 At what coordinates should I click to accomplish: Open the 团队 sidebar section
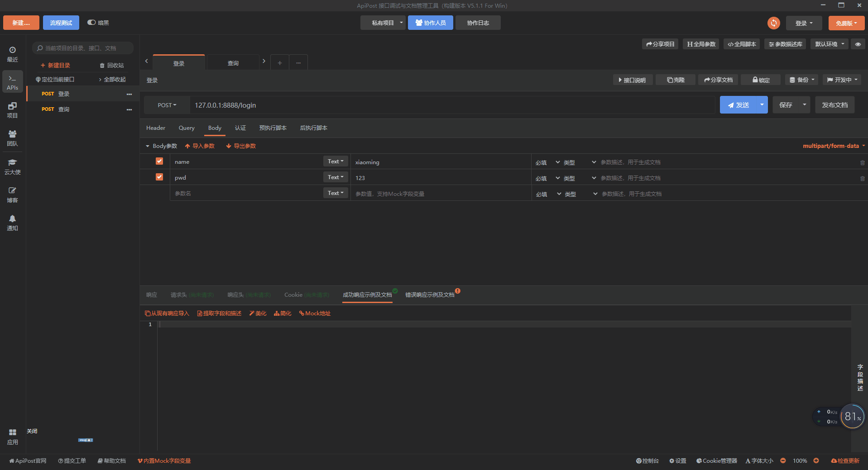13,138
